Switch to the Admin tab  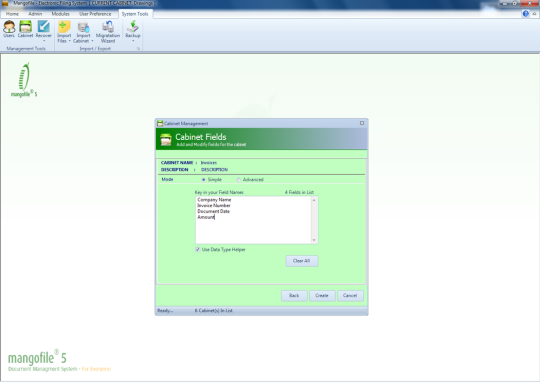[35, 14]
